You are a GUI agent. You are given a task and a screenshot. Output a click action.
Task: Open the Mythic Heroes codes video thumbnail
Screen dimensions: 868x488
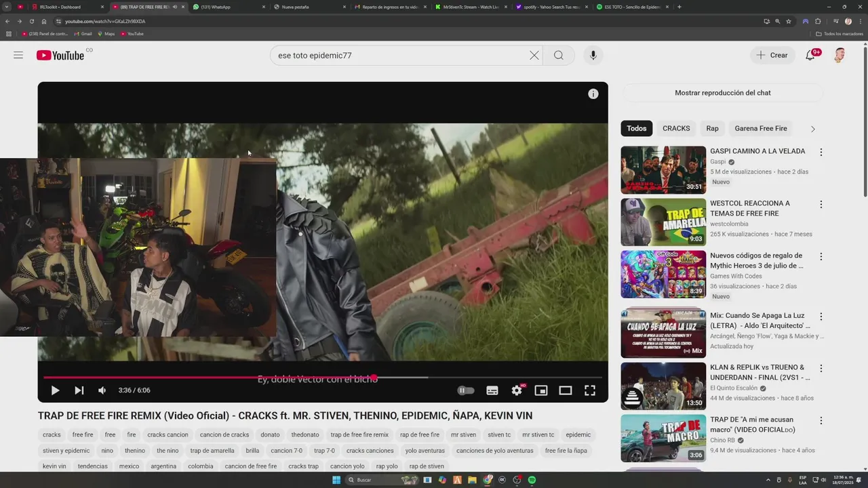(663, 274)
